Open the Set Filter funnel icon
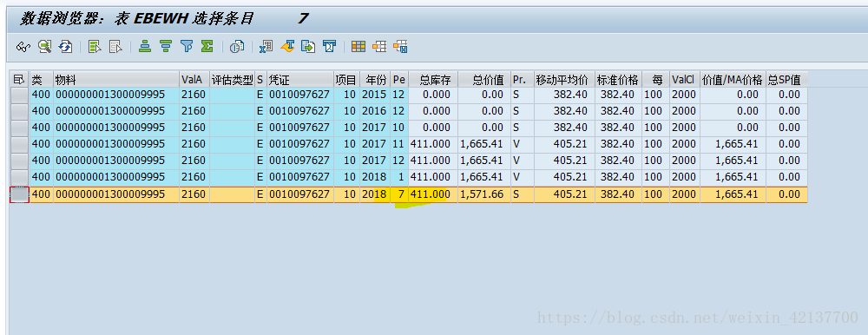Screen dimensions: 868x335 [187, 47]
